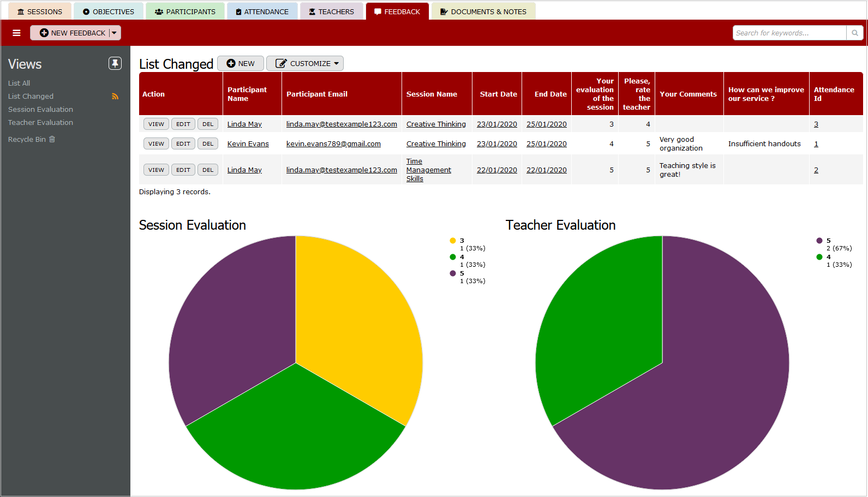Open the Recycle Bin trash icon
The height and width of the screenshot is (497, 868).
[x=52, y=139]
